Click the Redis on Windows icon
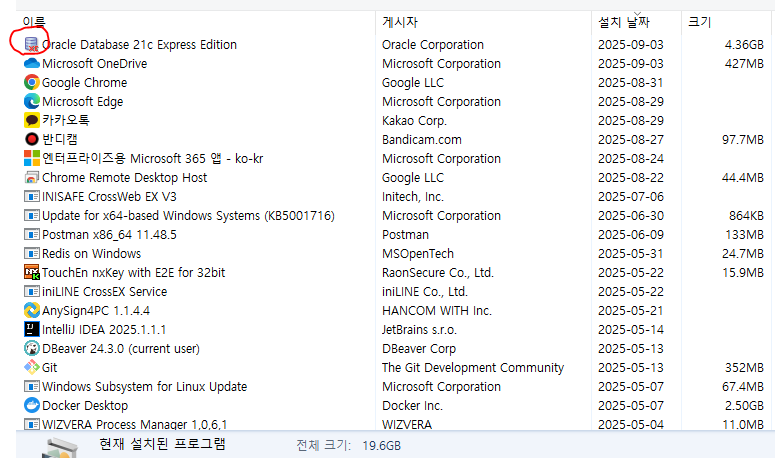The height and width of the screenshot is (458, 775). click(x=32, y=253)
